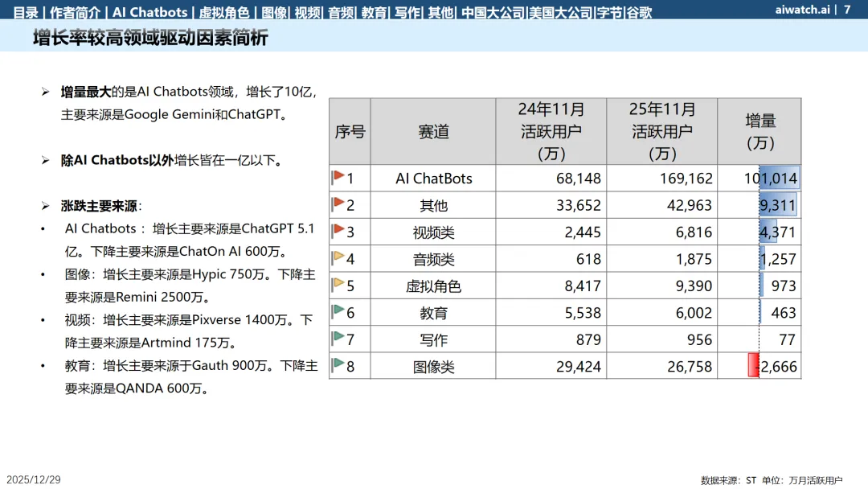Select the 教育 cell in the table

tap(433, 313)
